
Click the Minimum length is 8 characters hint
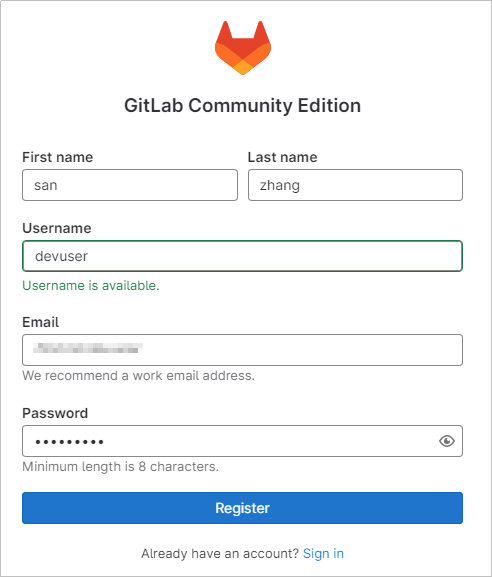click(x=121, y=467)
